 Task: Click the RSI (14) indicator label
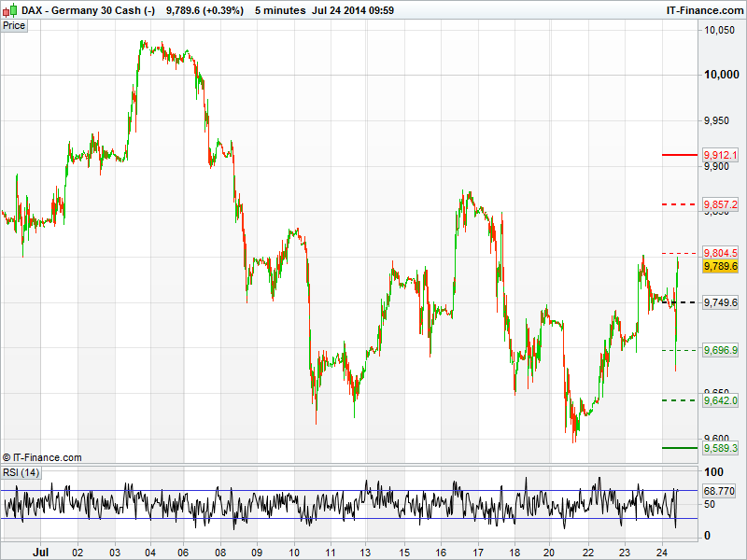tap(21, 473)
